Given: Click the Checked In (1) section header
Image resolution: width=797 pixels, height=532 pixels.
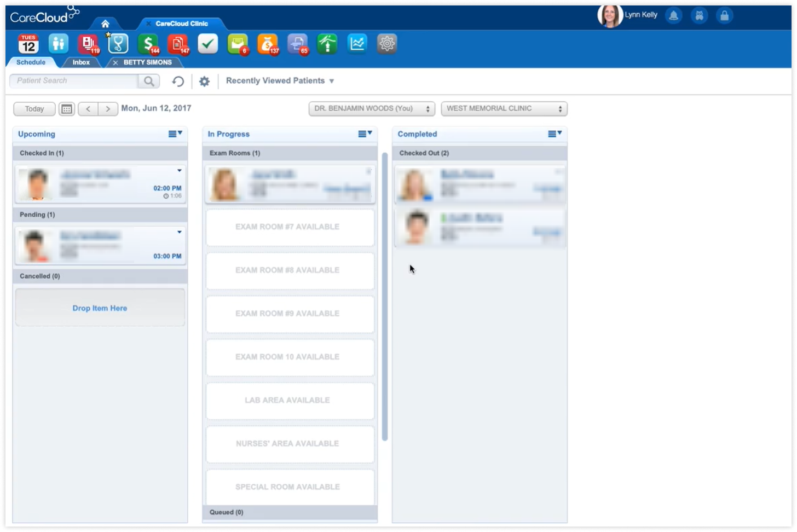Looking at the screenshot, I should click(100, 153).
